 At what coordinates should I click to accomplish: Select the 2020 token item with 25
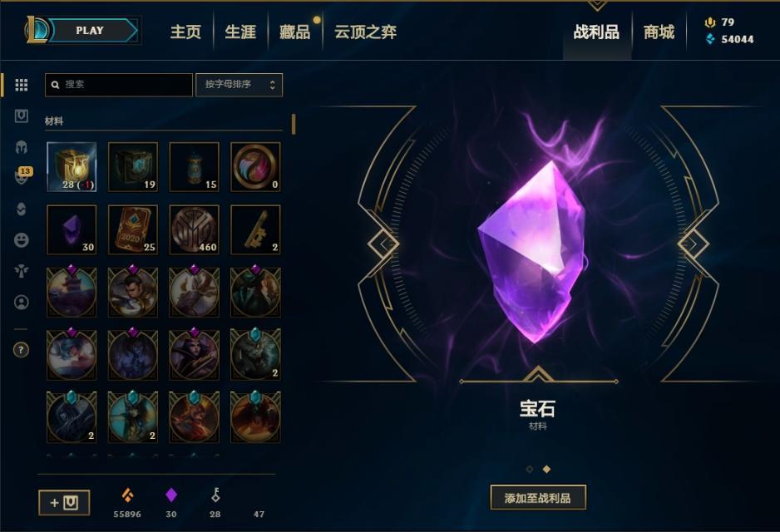click(133, 229)
